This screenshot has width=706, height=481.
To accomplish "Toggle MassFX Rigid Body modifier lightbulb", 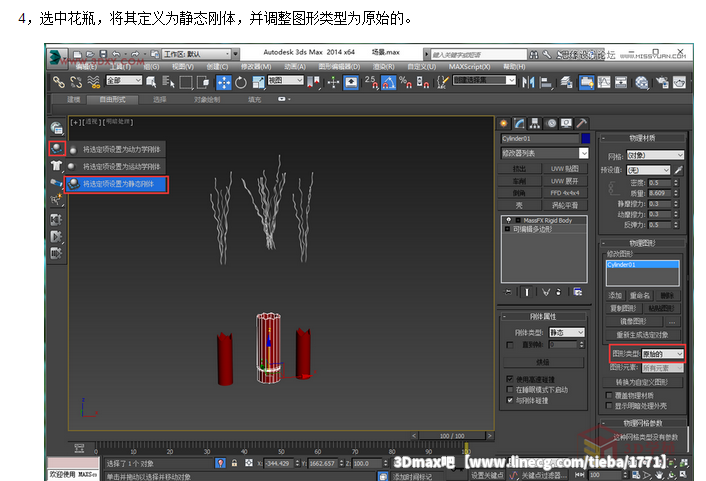I will [x=509, y=220].
